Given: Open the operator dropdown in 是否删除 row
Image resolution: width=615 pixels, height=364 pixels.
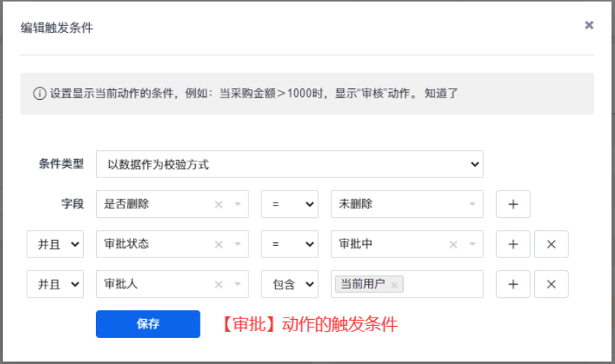Looking at the screenshot, I should click(x=290, y=204).
